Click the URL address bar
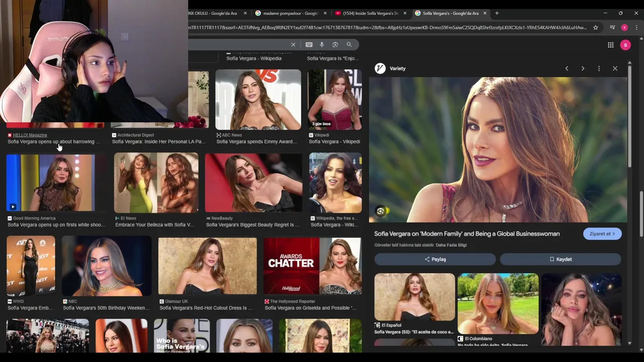The width and height of the screenshot is (644, 362). tap(387, 28)
